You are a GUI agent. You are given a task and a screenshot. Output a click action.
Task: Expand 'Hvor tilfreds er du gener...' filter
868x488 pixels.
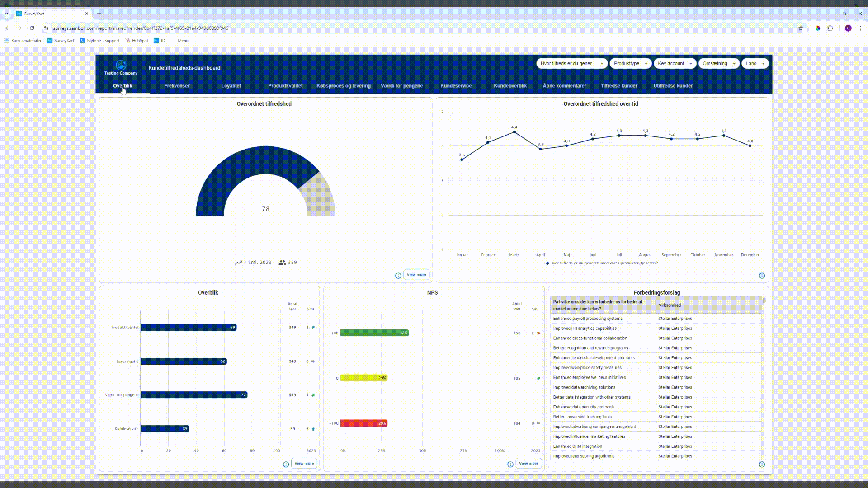click(571, 63)
